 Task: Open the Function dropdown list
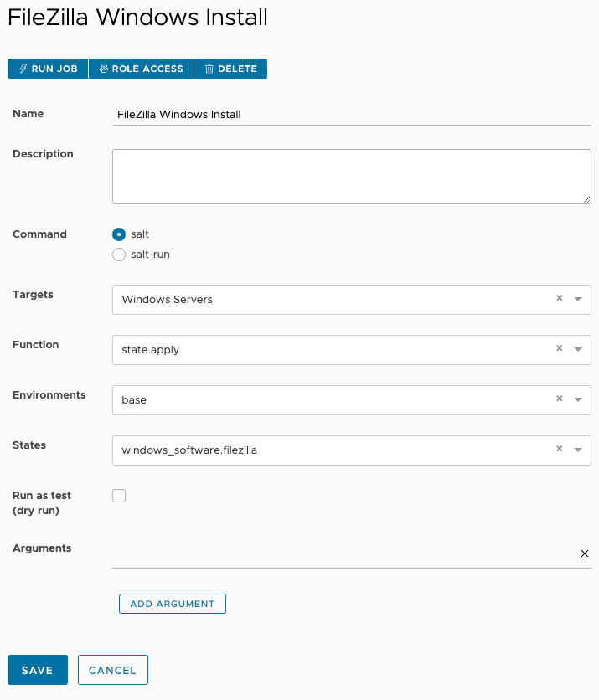click(578, 349)
